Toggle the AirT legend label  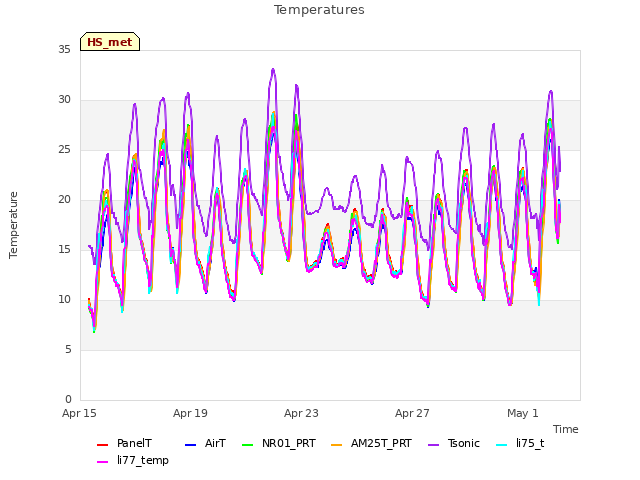click(215, 443)
